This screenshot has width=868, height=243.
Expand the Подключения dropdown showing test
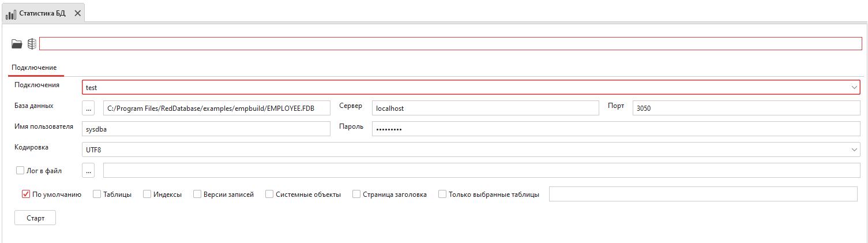click(854, 87)
